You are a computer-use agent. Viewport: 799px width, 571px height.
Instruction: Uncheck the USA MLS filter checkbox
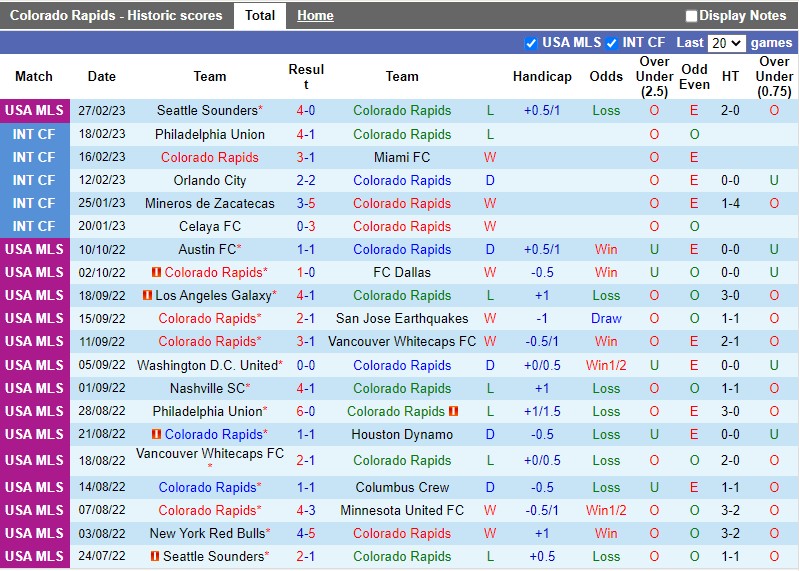[x=530, y=43]
